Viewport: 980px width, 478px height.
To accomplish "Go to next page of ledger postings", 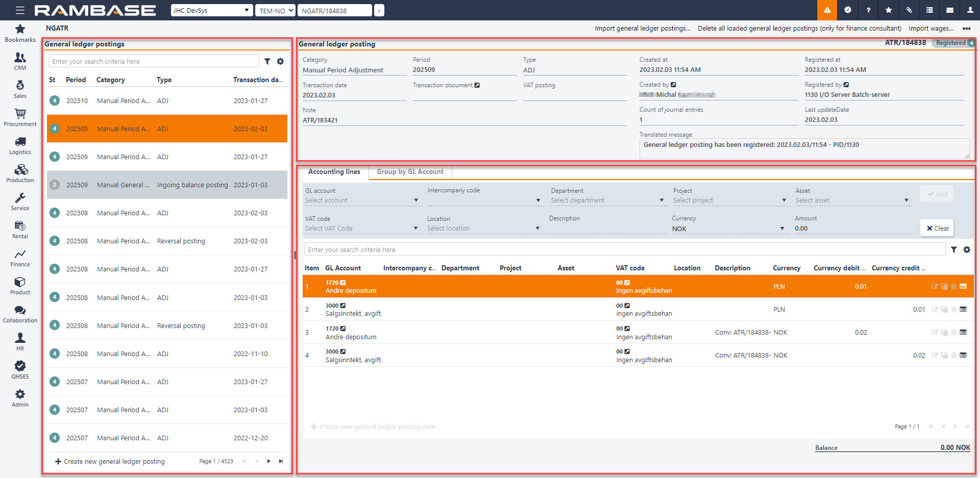I will pyautogui.click(x=268, y=461).
